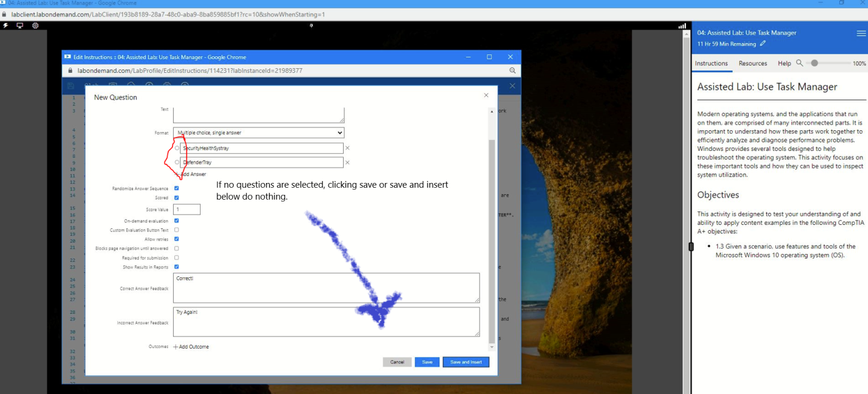The image size is (868, 394).
Task: Uncheck Randomize Answer Sequence
Action: pyautogui.click(x=177, y=188)
